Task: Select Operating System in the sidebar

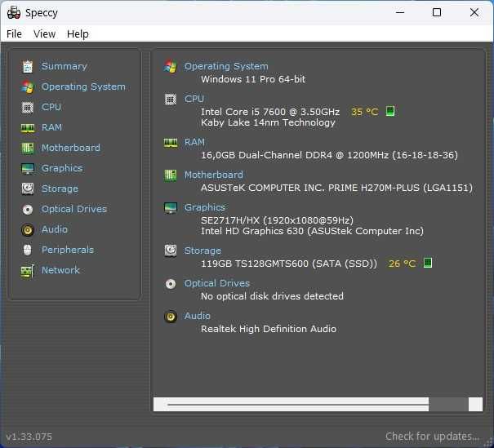Action: [x=83, y=86]
